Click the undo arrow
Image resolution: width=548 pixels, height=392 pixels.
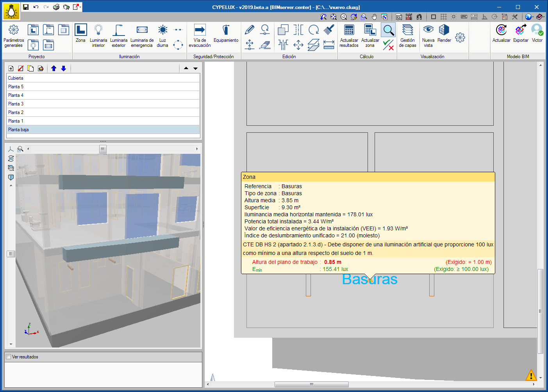(x=36, y=7)
